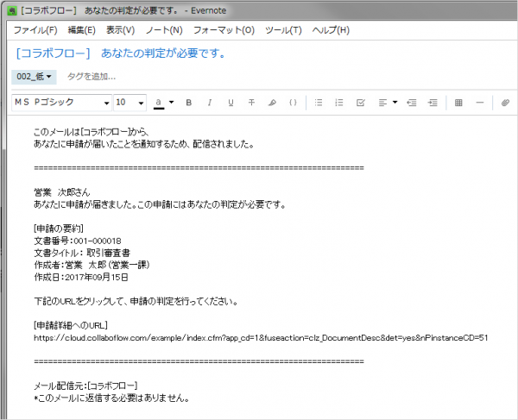Click the メール配信元:[コラボフロー] line
The height and width of the screenshot is (420, 518).
point(85,386)
